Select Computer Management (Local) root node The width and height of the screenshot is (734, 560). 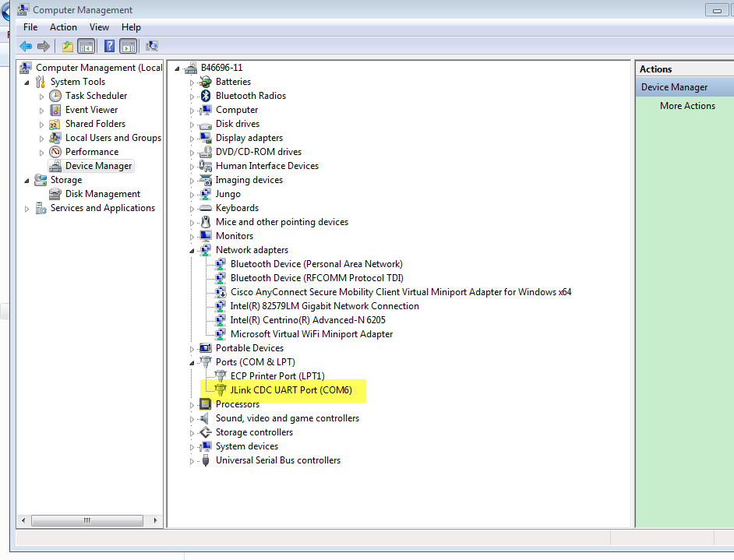(x=99, y=68)
